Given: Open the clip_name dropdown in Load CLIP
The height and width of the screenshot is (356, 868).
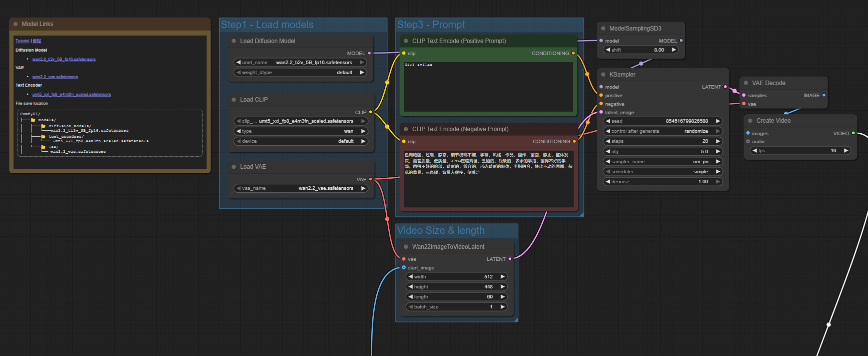Looking at the screenshot, I should point(301,121).
